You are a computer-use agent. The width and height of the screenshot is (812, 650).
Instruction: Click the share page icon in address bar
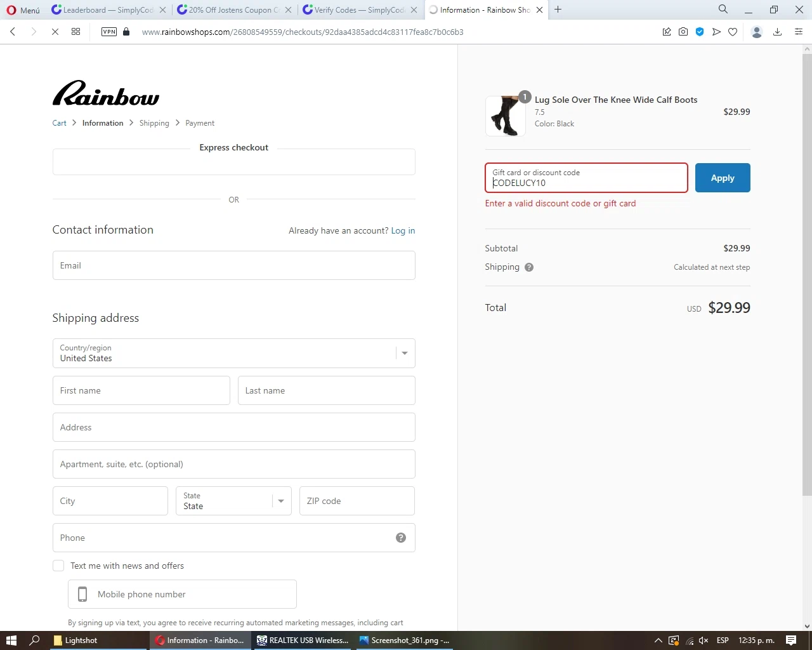click(x=667, y=32)
